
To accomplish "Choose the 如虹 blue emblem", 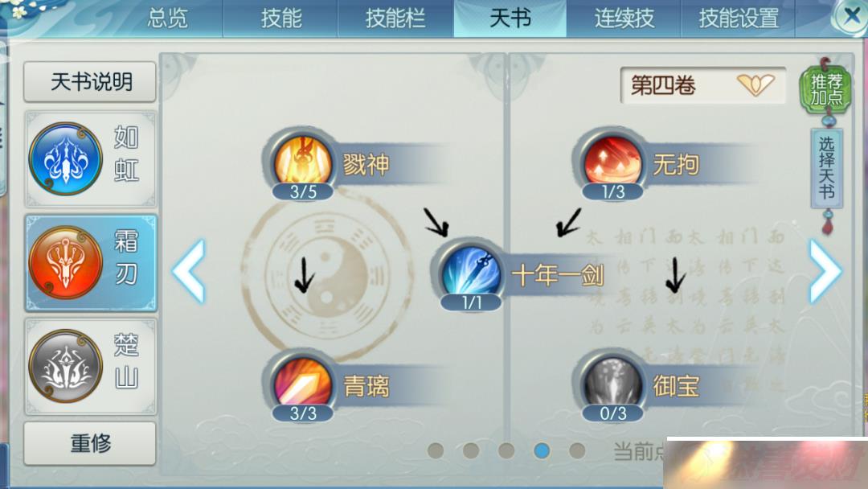I will [66, 158].
